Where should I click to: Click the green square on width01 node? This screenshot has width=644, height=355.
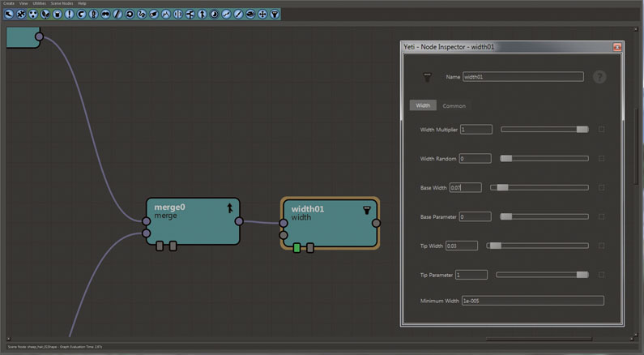click(x=297, y=247)
